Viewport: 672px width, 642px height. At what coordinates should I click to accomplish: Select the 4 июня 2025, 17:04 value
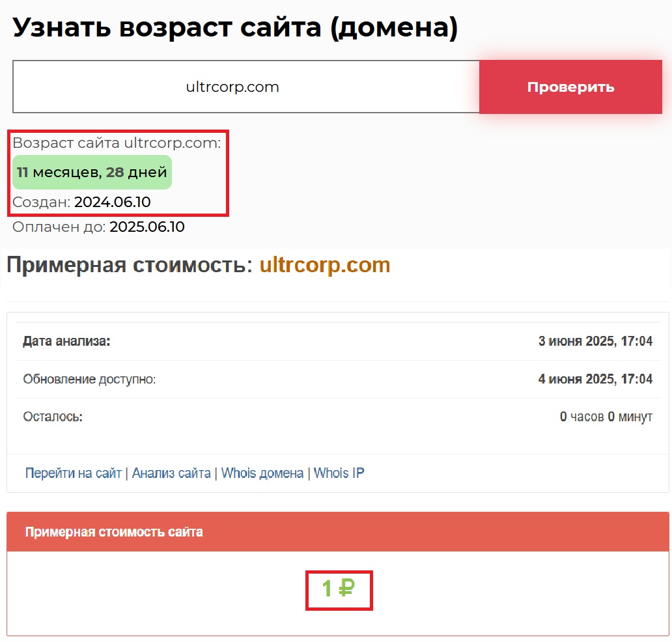[595, 379]
